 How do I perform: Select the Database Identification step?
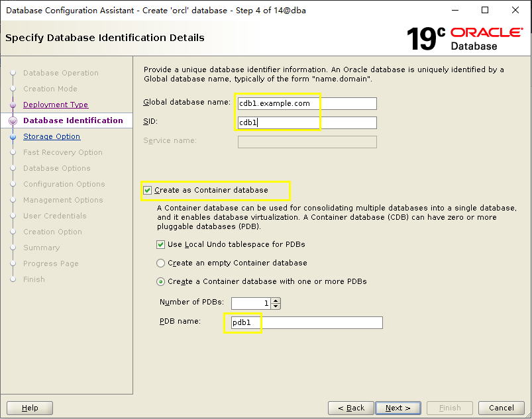tap(73, 120)
